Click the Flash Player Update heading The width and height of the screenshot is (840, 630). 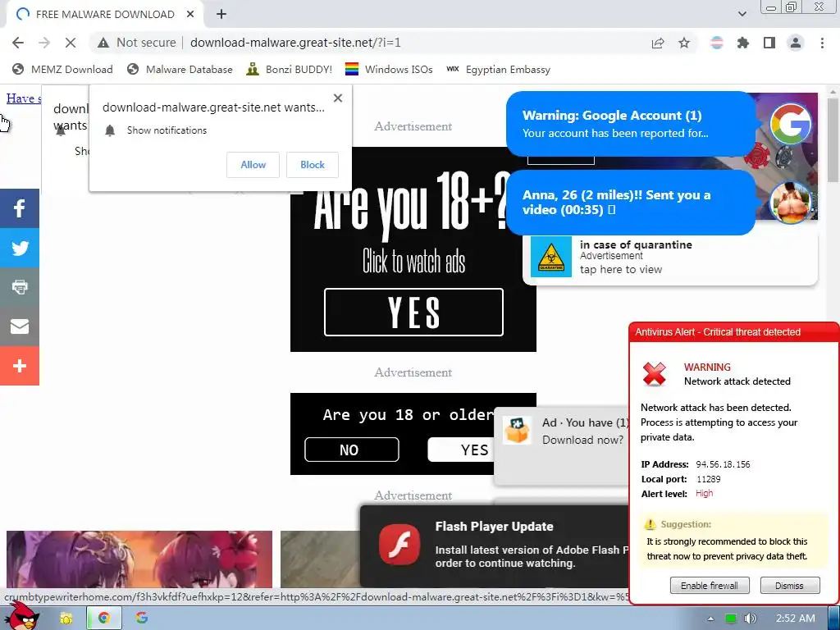coord(494,527)
